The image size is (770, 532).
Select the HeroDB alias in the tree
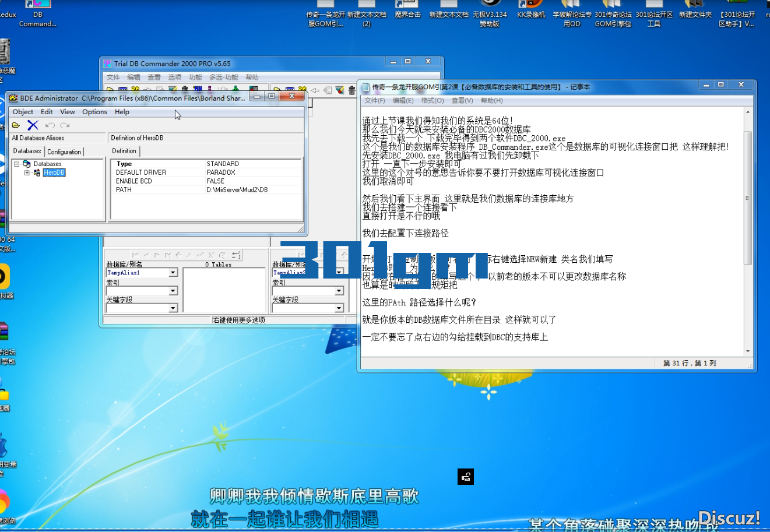point(54,172)
